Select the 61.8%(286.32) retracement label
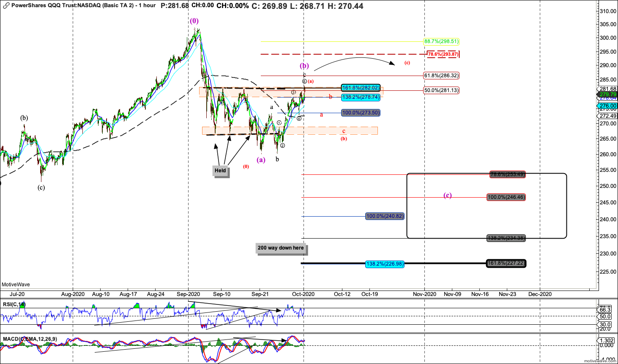The width and height of the screenshot is (618, 364). click(x=441, y=76)
